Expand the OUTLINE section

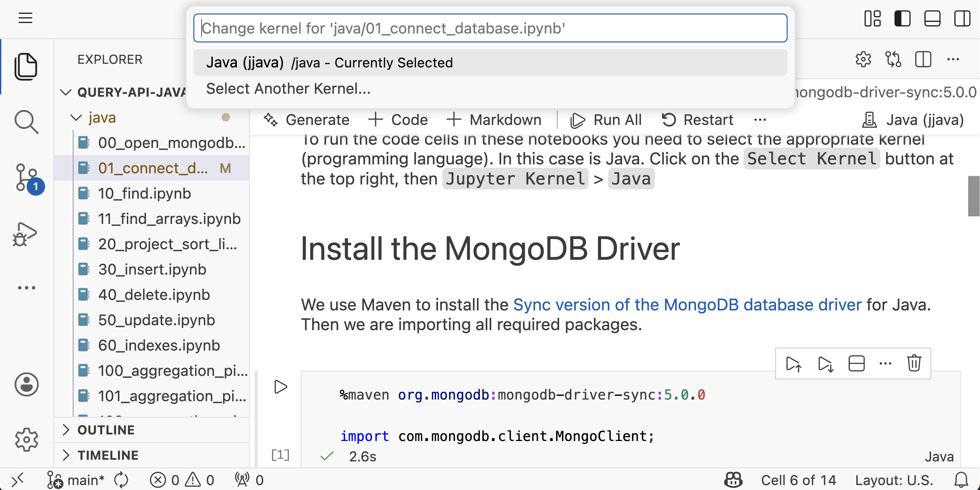pyautogui.click(x=106, y=430)
